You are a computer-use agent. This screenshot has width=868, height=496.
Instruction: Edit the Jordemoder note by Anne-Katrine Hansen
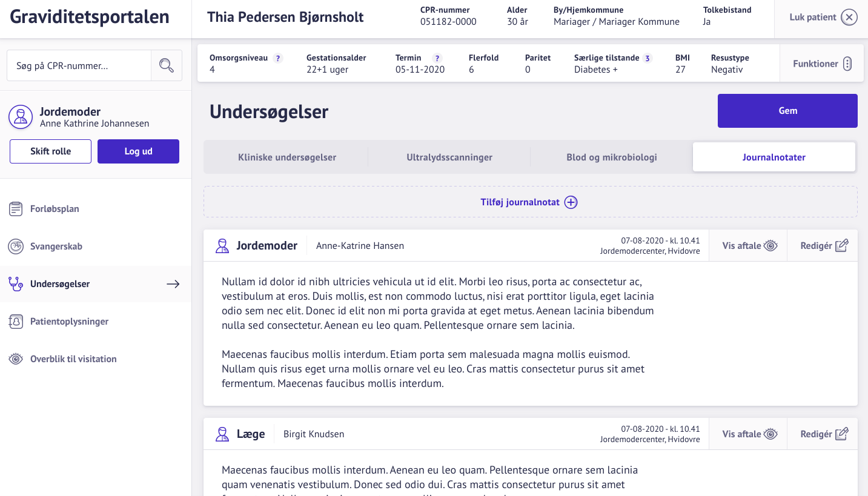click(824, 246)
